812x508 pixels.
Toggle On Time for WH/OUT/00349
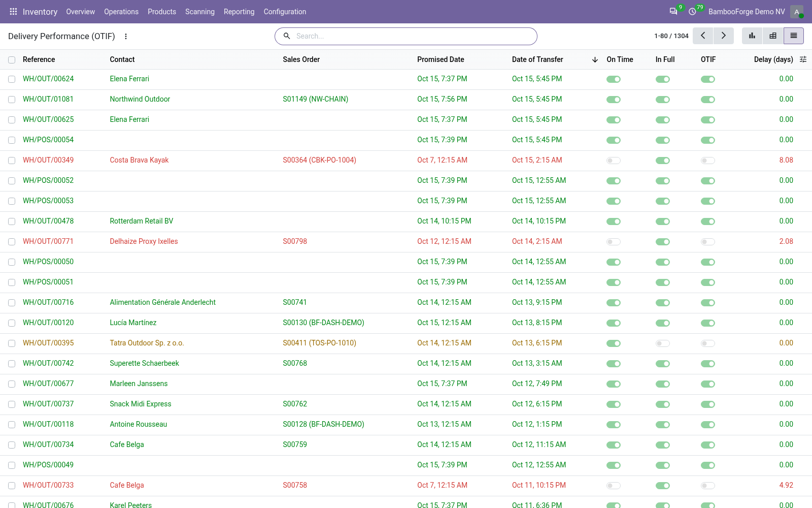click(614, 161)
